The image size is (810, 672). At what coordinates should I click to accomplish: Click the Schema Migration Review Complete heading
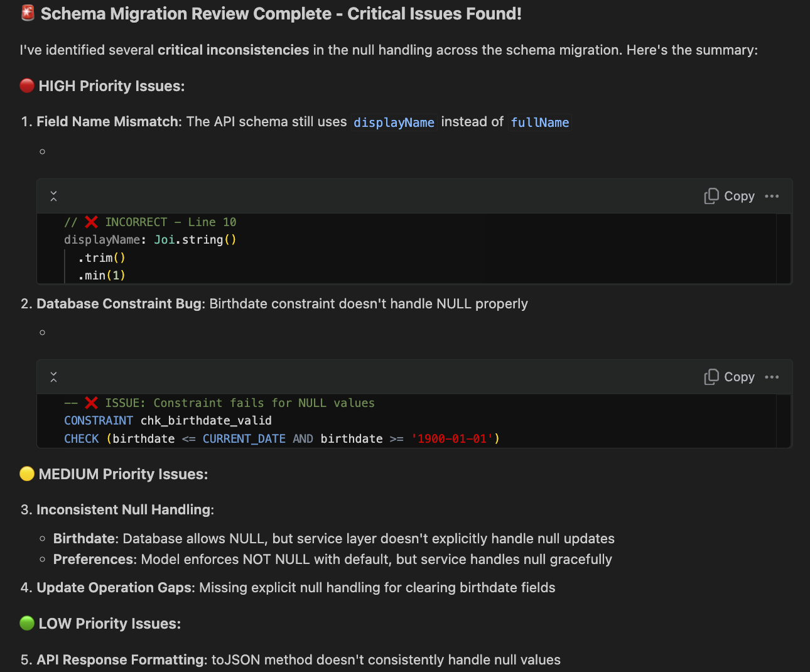[281, 13]
